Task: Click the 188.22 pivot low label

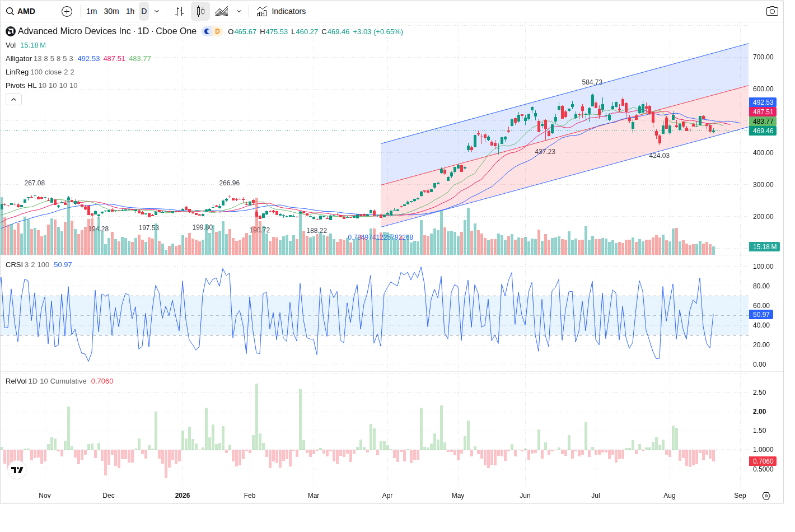Action: [317, 231]
